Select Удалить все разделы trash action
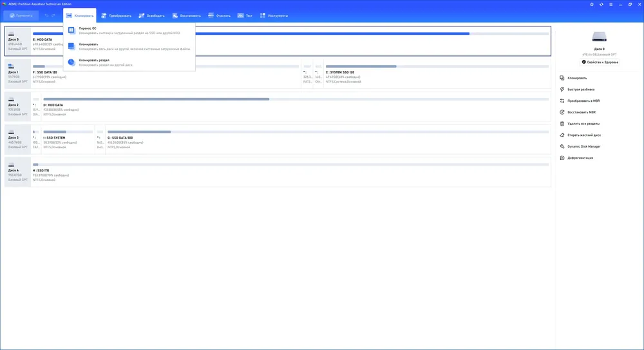The height and width of the screenshot is (350, 644). point(580,124)
